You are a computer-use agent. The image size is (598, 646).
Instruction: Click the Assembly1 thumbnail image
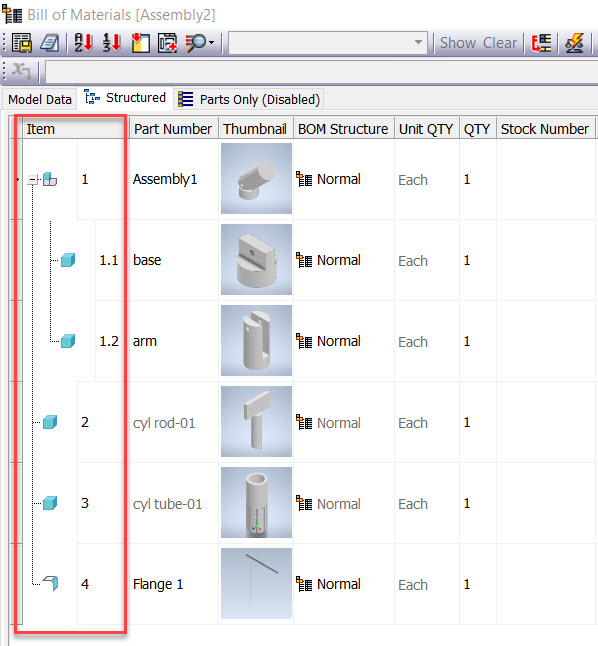point(256,178)
